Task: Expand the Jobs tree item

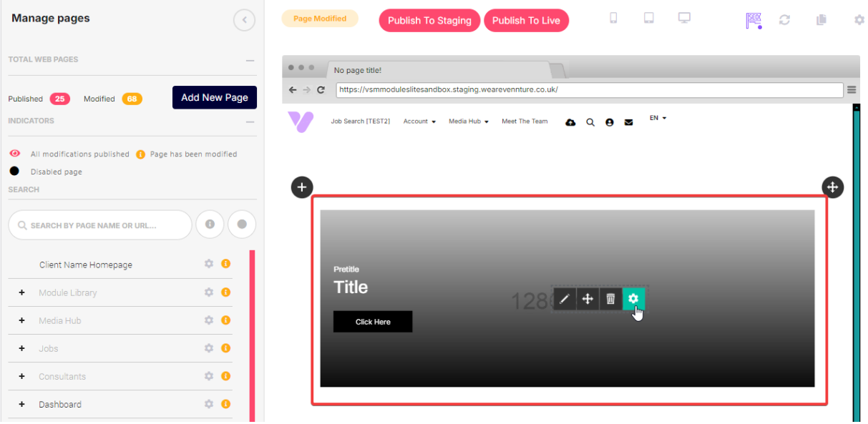Action: (x=21, y=348)
